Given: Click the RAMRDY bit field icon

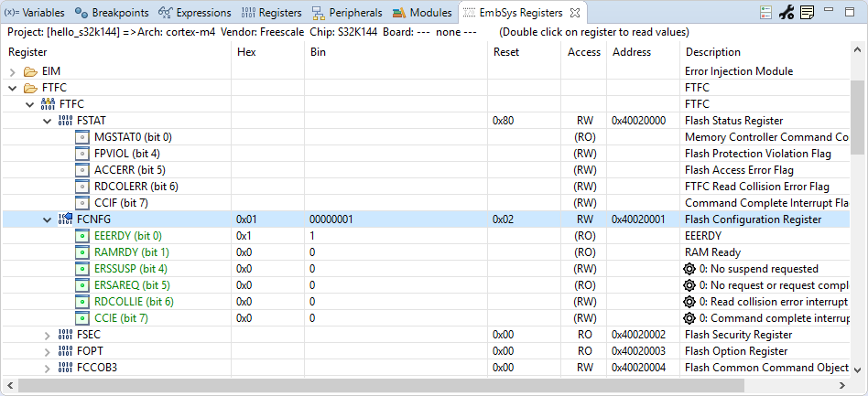Looking at the screenshot, I should coord(81,252).
